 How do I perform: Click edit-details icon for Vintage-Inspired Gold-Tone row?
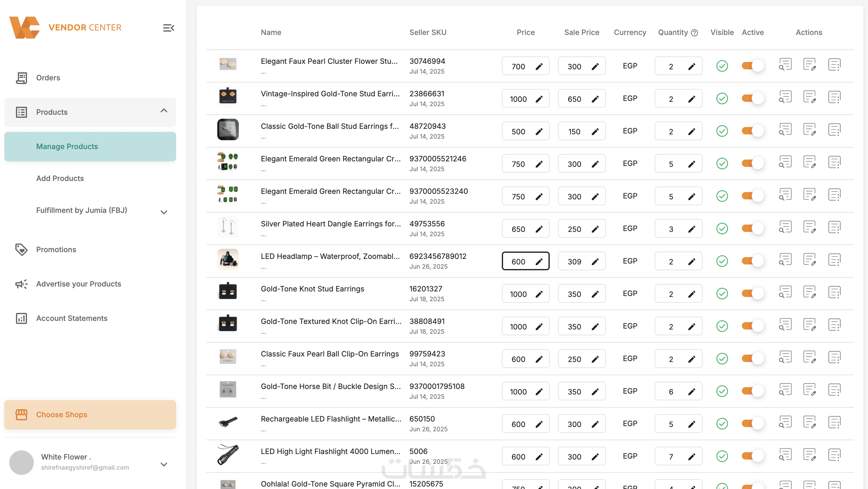(x=809, y=97)
